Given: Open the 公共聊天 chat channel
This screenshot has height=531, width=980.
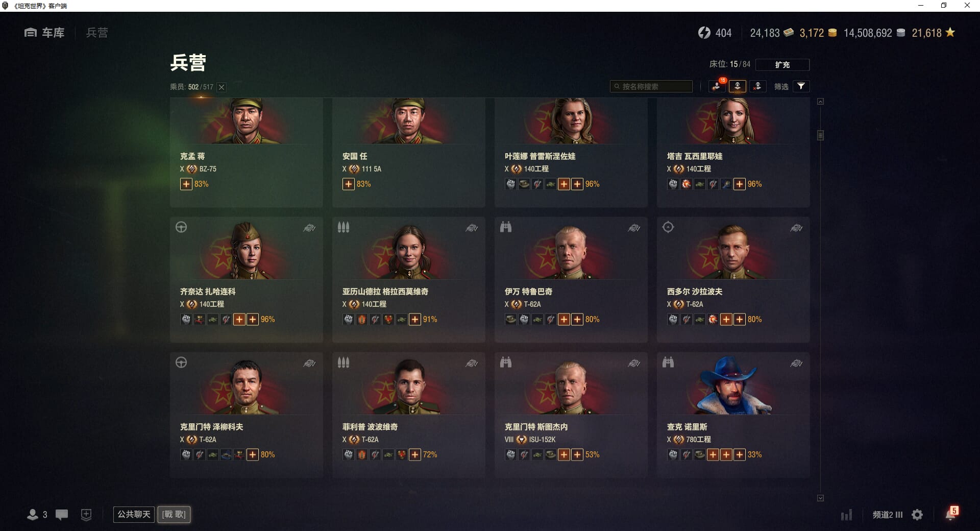Looking at the screenshot, I should (x=134, y=514).
